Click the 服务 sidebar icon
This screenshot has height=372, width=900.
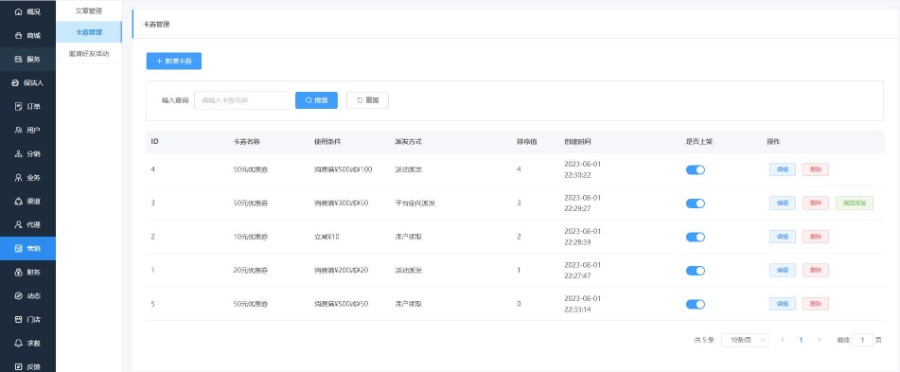click(x=18, y=59)
